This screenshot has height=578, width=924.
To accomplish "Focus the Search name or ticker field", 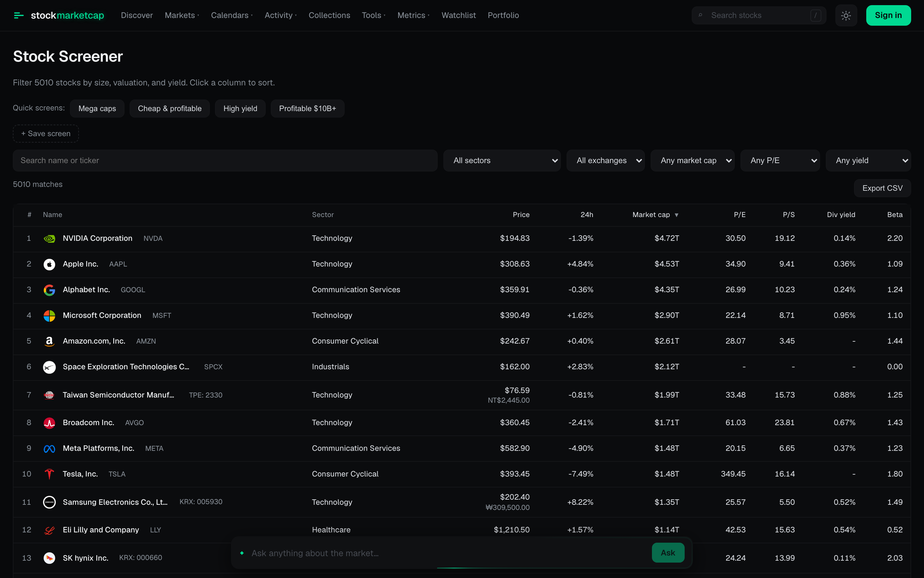I will click(x=225, y=161).
